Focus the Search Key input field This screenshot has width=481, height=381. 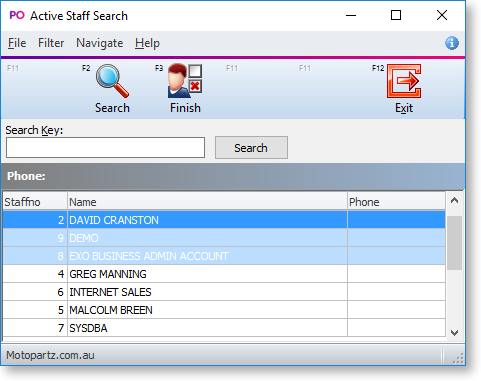[105, 147]
